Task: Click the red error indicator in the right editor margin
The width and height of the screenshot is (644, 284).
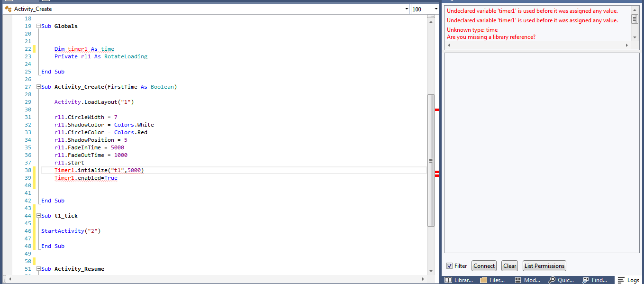Action: click(x=437, y=110)
